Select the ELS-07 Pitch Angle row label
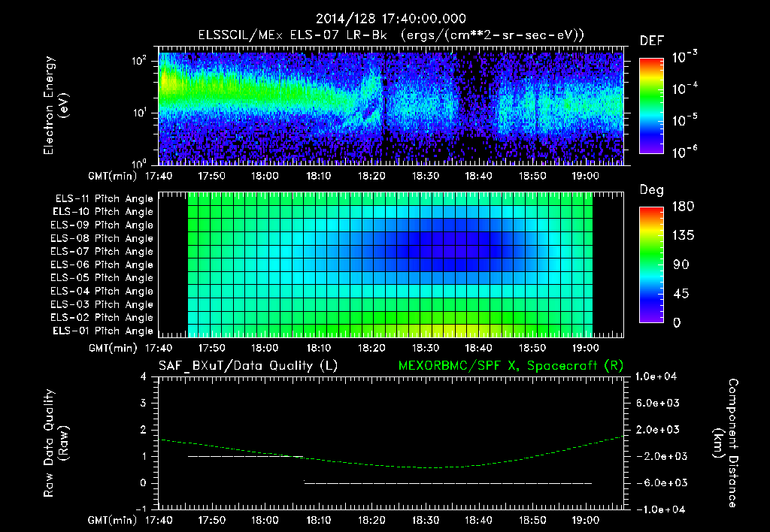770x532 pixels. [x=102, y=251]
